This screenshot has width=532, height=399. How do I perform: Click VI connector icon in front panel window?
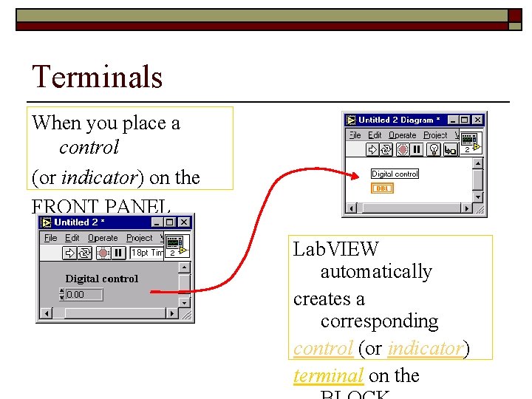(177, 247)
